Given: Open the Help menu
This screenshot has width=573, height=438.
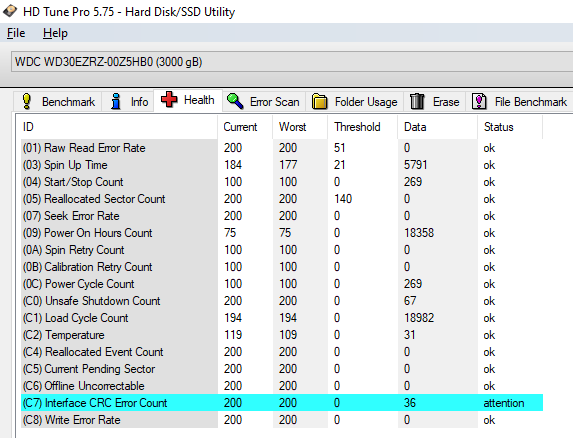Looking at the screenshot, I should tap(55, 33).
